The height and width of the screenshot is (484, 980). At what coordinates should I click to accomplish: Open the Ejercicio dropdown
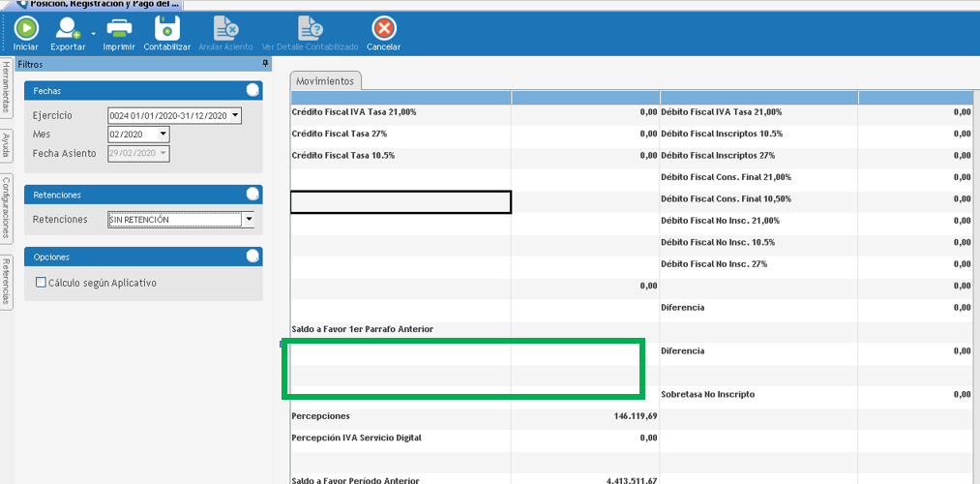coord(235,116)
